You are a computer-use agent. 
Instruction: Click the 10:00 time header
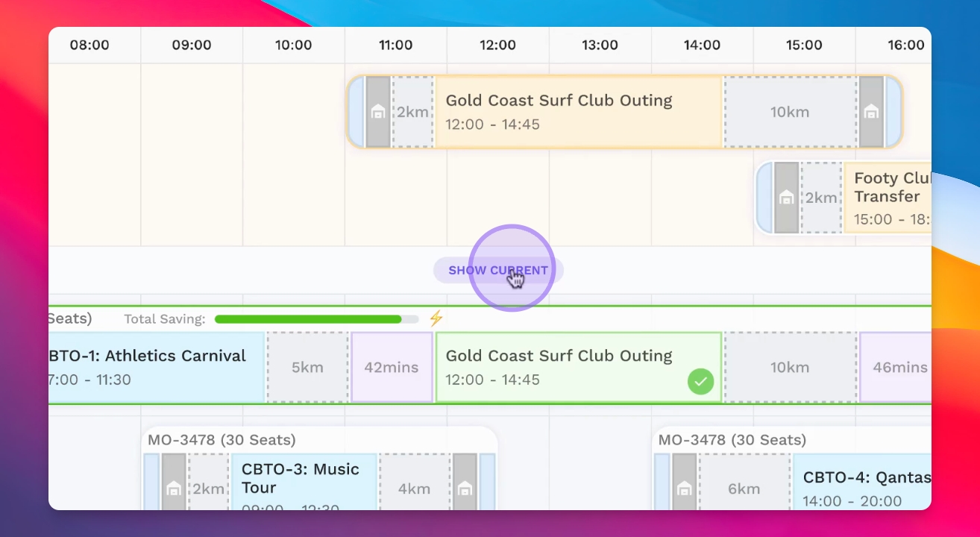pos(294,45)
